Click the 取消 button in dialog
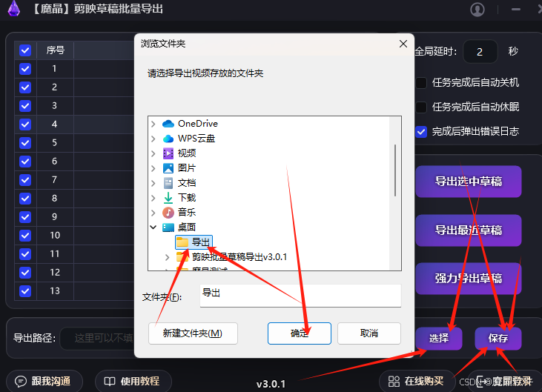 tap(369, 333)
